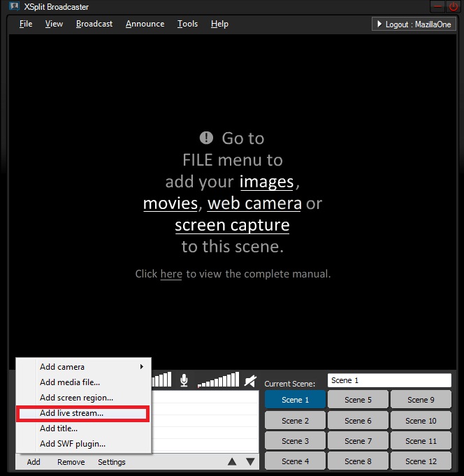The width and height of the screenshot is (464, 476).
Task: Open the Help menu
Action: coord(219,24)
